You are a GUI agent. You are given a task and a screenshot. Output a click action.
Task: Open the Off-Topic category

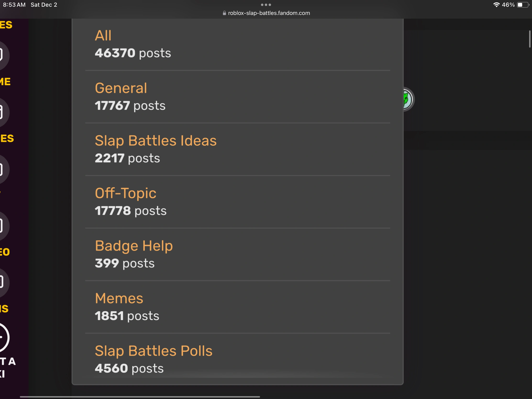(126, 193)
